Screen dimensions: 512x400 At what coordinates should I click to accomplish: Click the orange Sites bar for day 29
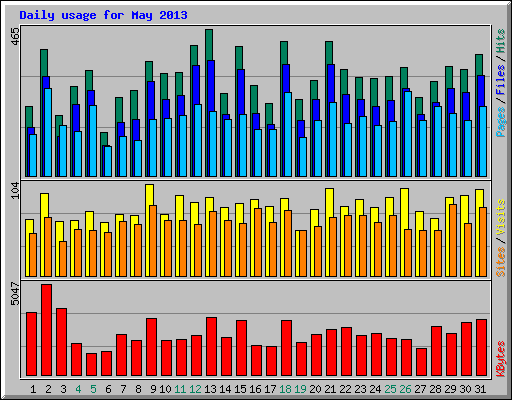pyautogui.click(x=453, y=240)
